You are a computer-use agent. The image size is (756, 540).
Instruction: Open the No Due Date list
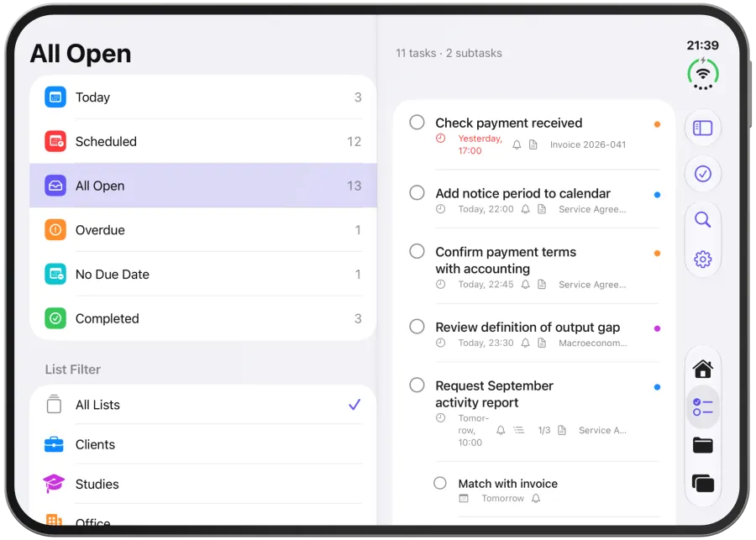(203, 275)
